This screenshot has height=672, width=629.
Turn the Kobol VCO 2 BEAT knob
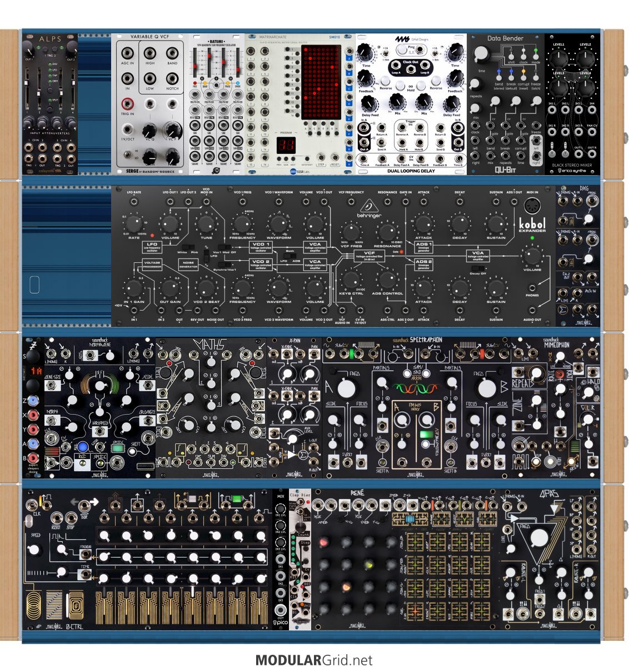(205, 288)
